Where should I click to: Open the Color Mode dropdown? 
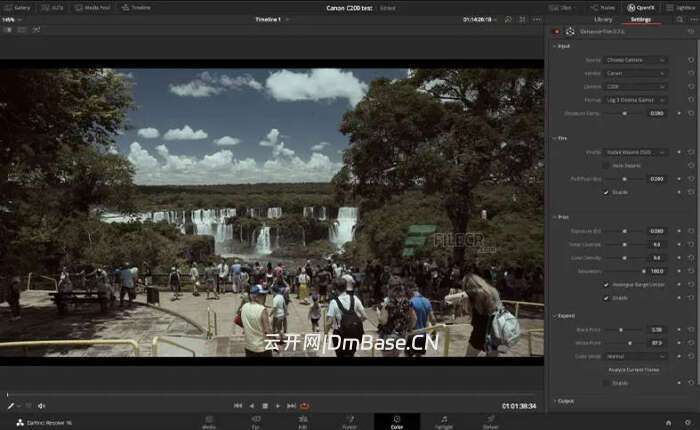tap(635, 356)
